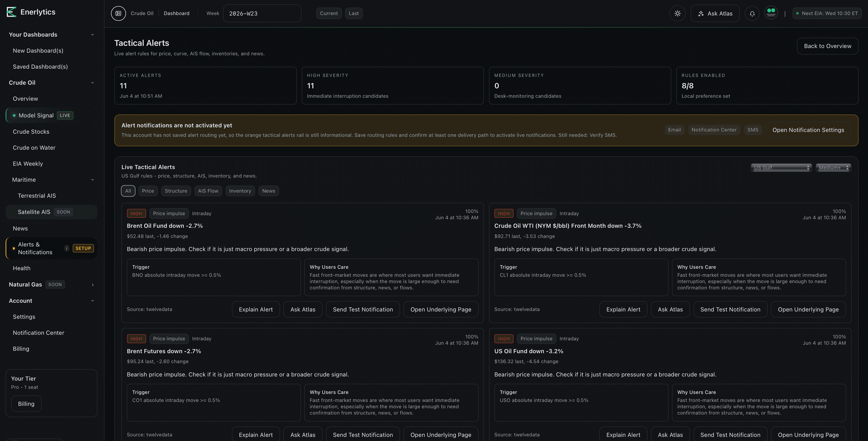Filter alerts by AIS Flow
868x441 pixels.
click(x=208, y=191)
